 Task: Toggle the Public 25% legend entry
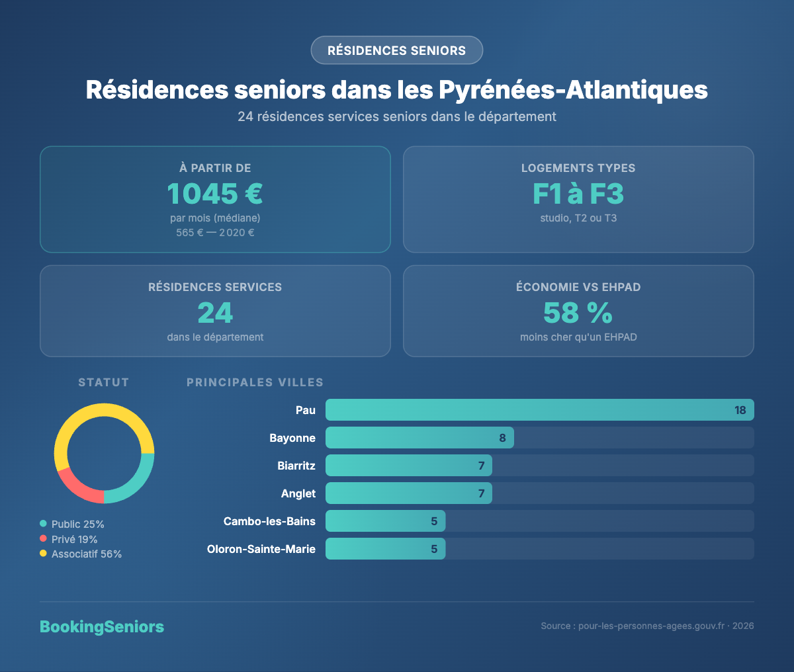(x=72, y=524)
